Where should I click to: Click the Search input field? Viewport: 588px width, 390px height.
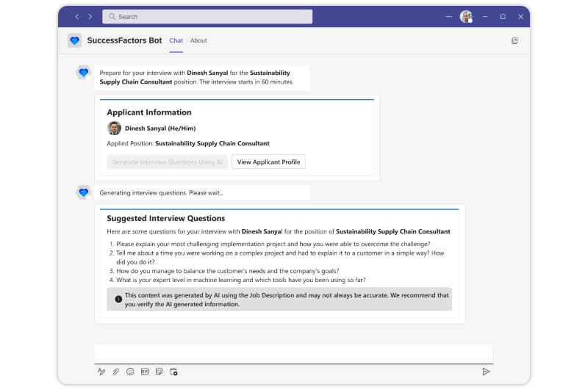point(207,16)
